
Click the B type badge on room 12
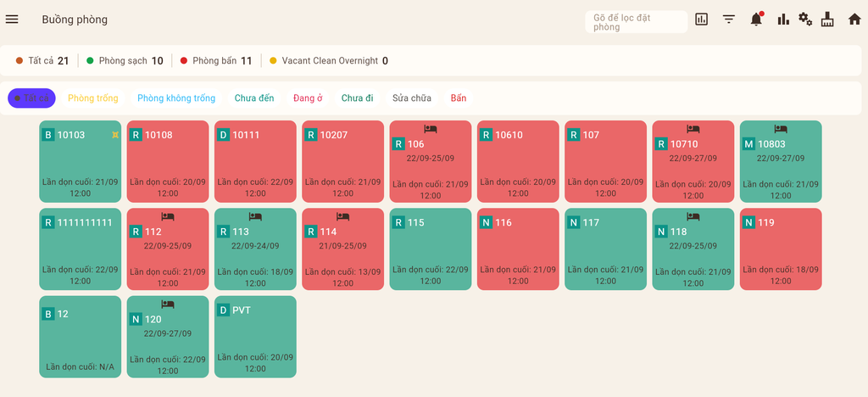[48, 314]
